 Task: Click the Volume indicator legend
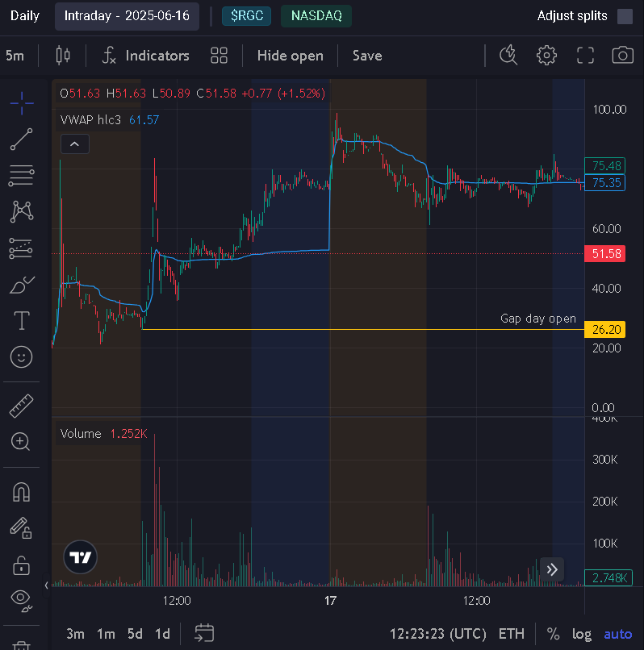click(x=103, y=434)
